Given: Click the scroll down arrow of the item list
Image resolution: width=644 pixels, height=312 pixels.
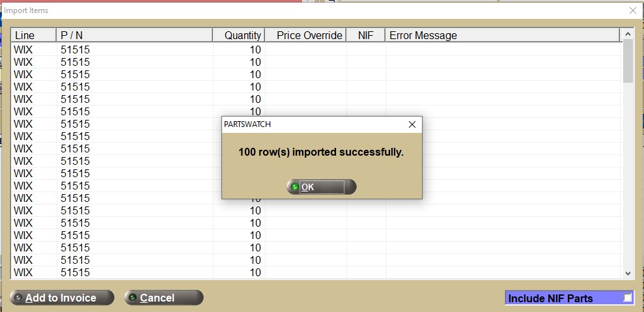Looking at the screenshot, I should [x=628, y=274].
